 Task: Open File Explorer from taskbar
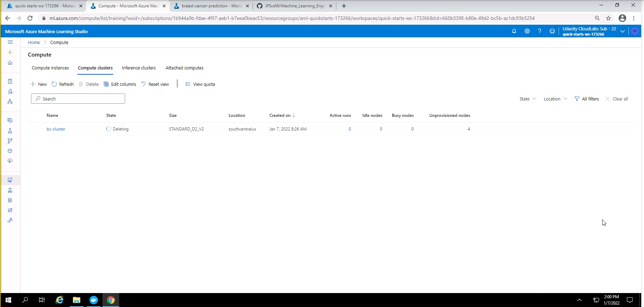click(77, 300)
